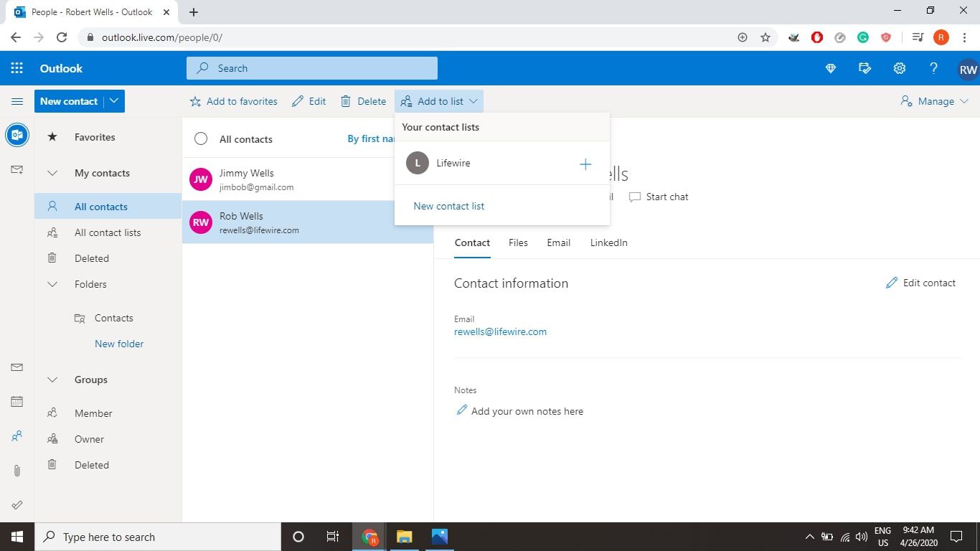The image size is (980, 551).
Task: Toggle the hamburger navigation menu
Action: point(17,101)
